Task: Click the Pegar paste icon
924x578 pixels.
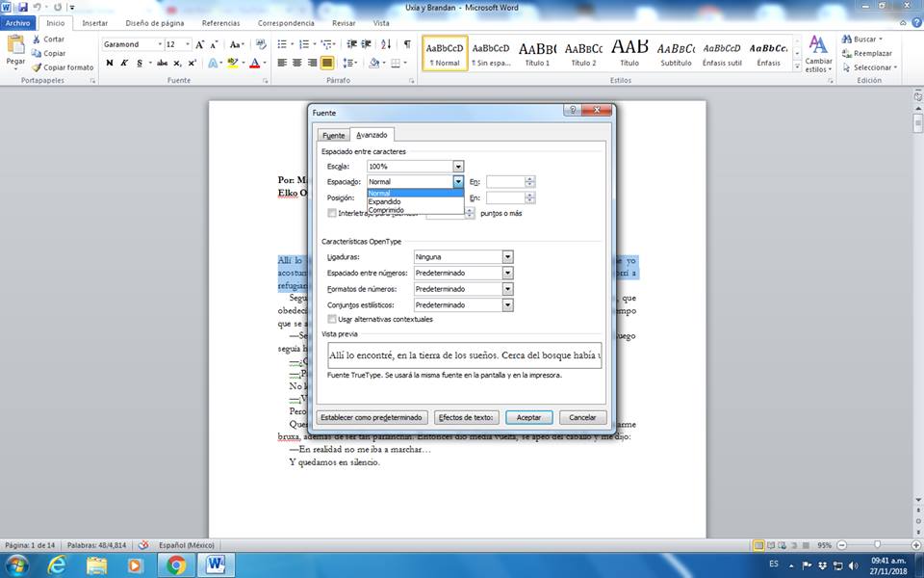Action: tap(15, 45)
